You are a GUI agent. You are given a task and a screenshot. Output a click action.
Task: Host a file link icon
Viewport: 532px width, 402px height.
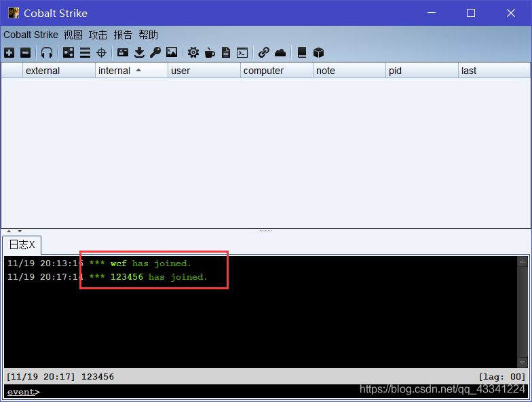tap(263, 52)
